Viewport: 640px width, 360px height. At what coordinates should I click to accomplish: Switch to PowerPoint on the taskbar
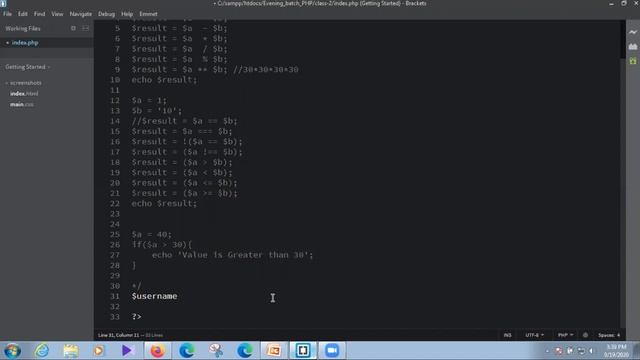(274, 351)
